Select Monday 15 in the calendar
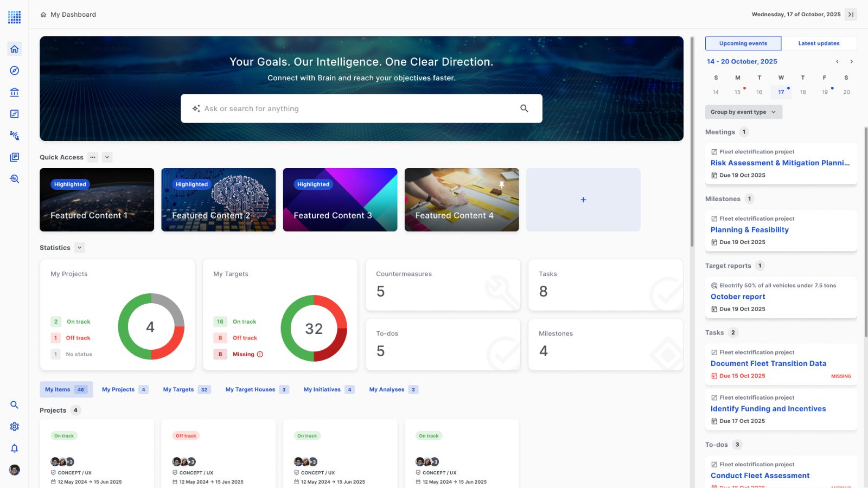868x488 pixels. 738,92
